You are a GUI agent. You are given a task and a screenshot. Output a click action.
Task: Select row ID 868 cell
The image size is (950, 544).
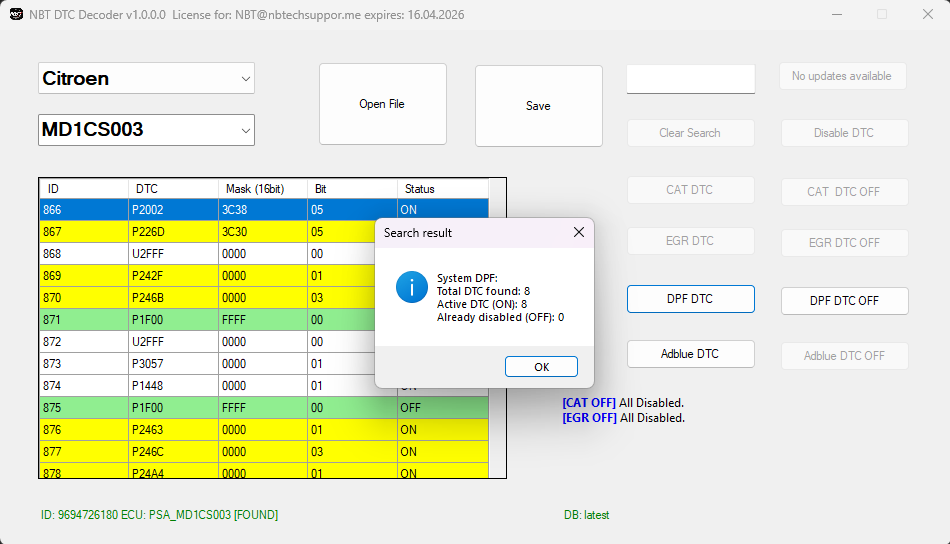84,254
